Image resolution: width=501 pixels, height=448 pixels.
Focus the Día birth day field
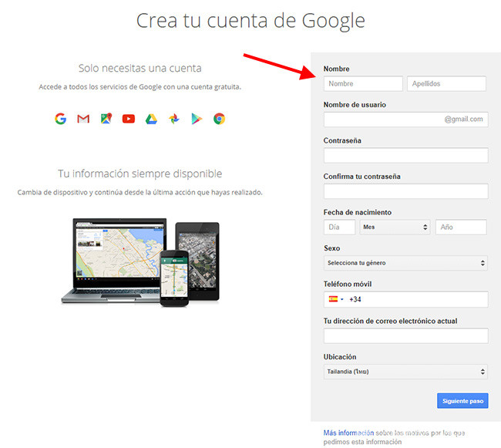[x=339, y=227]
